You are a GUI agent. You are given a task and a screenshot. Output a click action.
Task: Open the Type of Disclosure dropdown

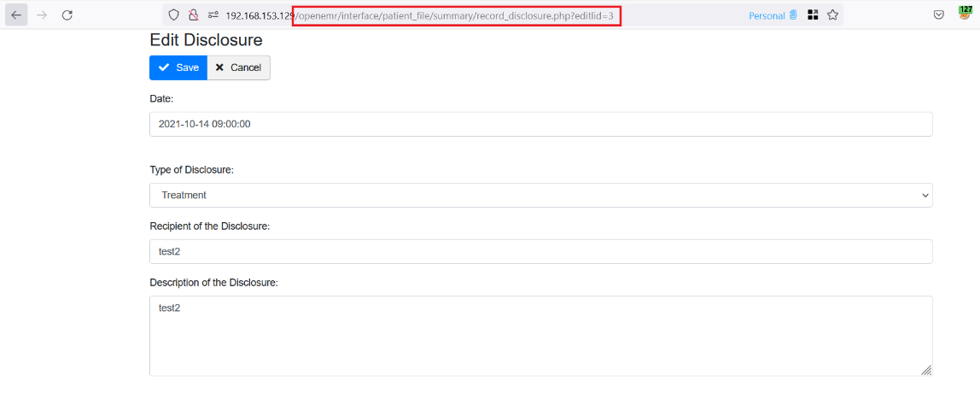click(x=541, y=196)
